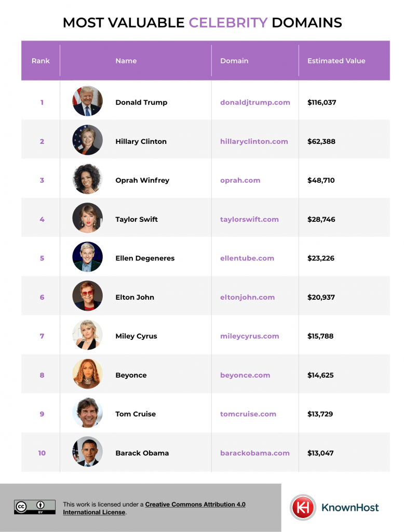Click the portrait thumbnail beside oprah.com
The image size is (404, 532).
coord(88,179)
